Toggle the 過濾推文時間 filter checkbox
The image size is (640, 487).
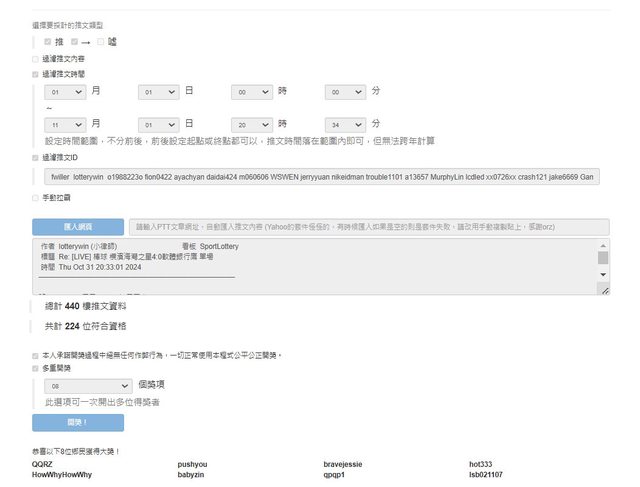(x=36, y=74)
